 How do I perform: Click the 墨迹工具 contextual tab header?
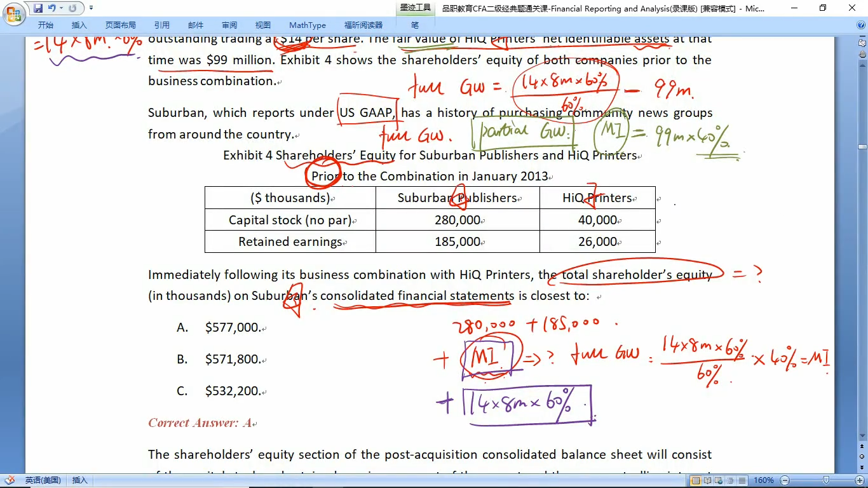tap(415, 8)
